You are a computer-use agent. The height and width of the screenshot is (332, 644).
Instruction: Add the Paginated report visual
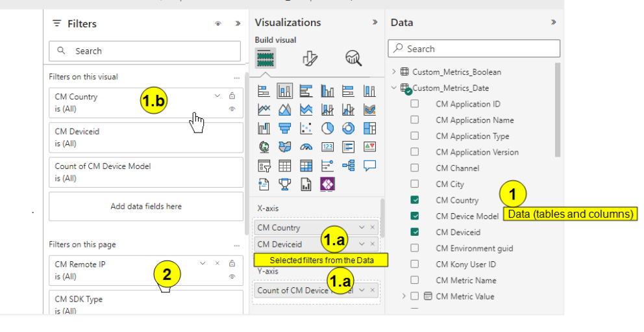[306, 184]
